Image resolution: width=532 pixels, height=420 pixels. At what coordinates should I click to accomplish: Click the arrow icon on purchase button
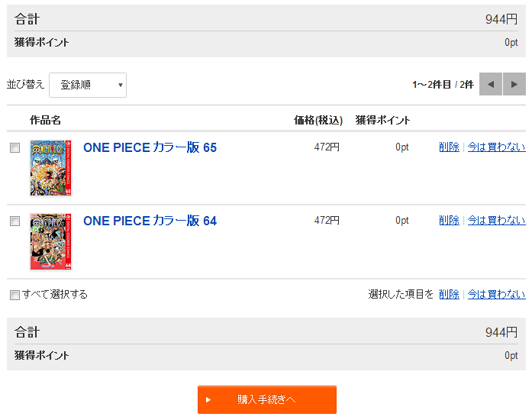point(208,399)
